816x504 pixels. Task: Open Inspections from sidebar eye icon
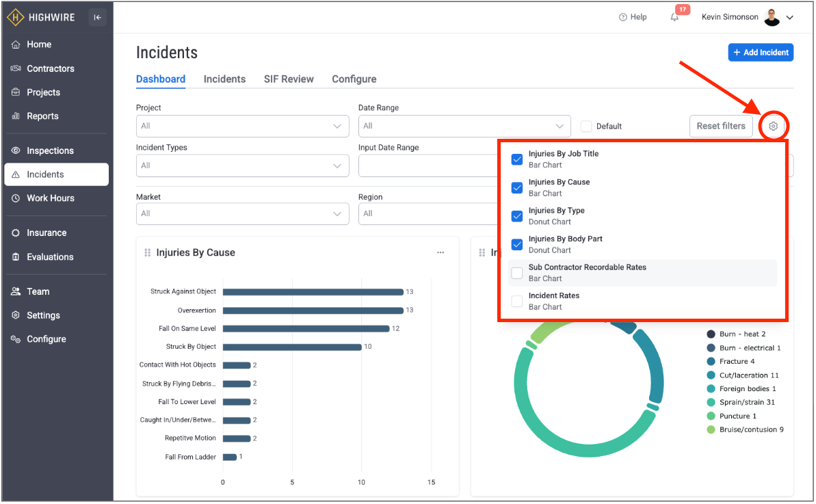click(16, 151)
